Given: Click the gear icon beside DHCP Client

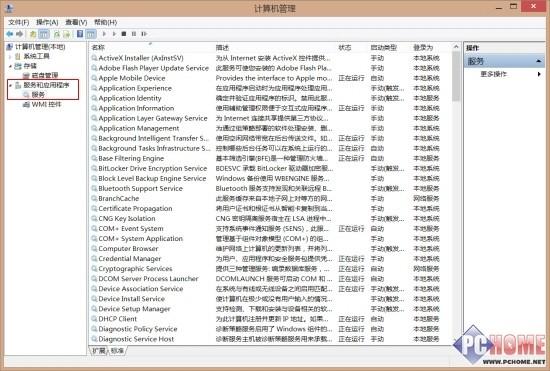Looking at the screenshot, I should click(x=94, y=319).
